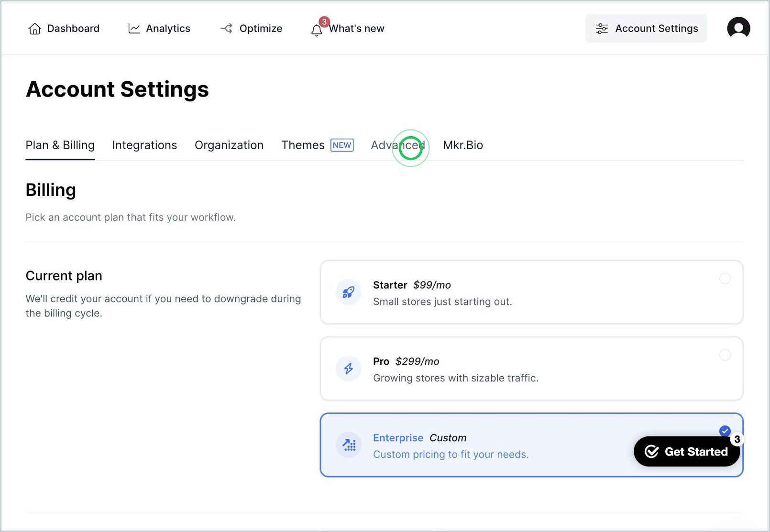
Task: Open the Dashboard navigation link
Action: pos(64,29)
